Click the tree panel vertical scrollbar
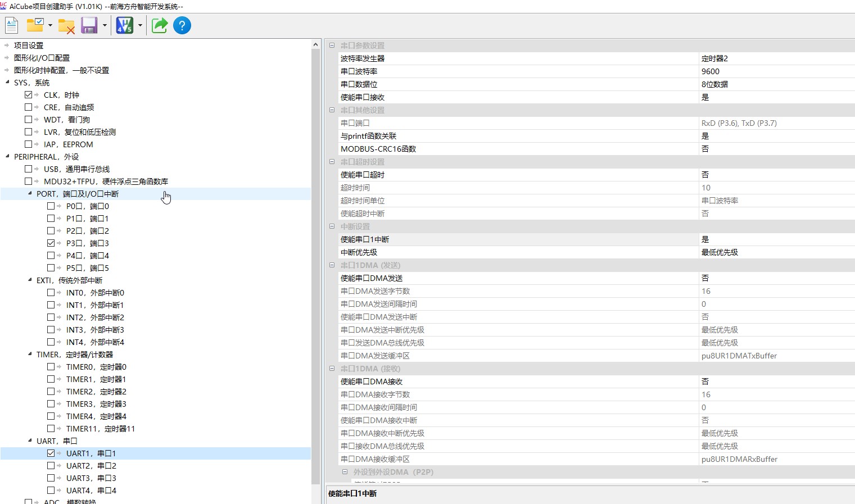The height and width of the screenshot is (504, 855). pos(315,270)
